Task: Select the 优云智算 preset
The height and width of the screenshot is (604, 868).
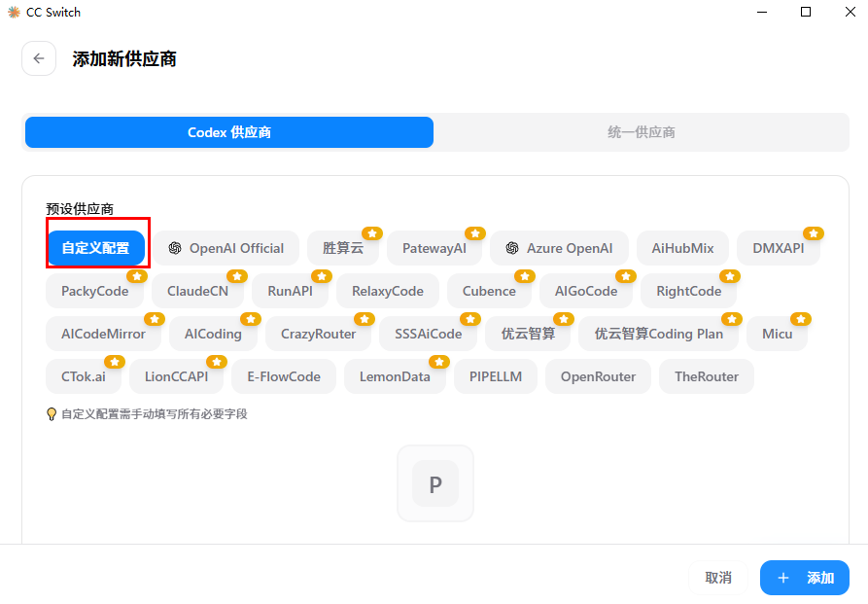Action: coord(528,334)
